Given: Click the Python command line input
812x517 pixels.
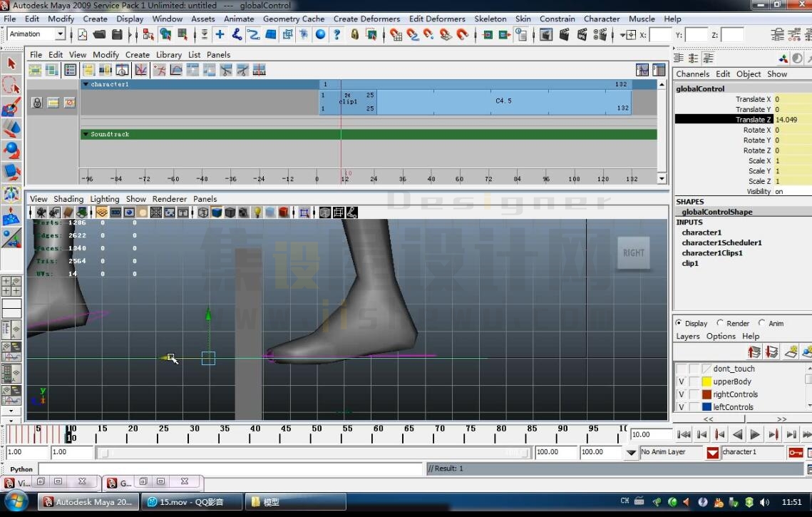Looking at the screenshot, I should pos(230,469).
